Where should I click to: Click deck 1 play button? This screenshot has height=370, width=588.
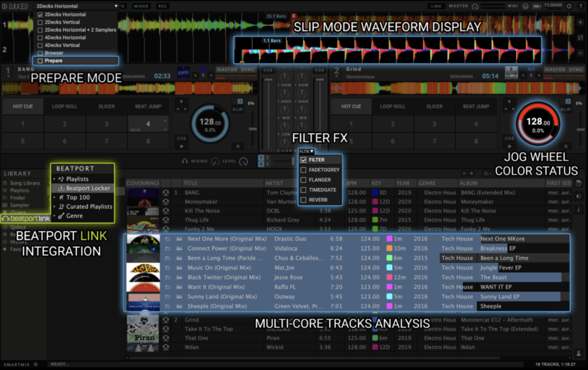point(181,146)
